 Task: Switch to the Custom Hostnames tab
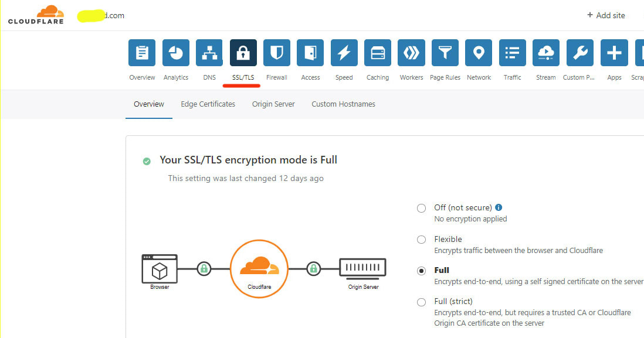tap(343, 104)
